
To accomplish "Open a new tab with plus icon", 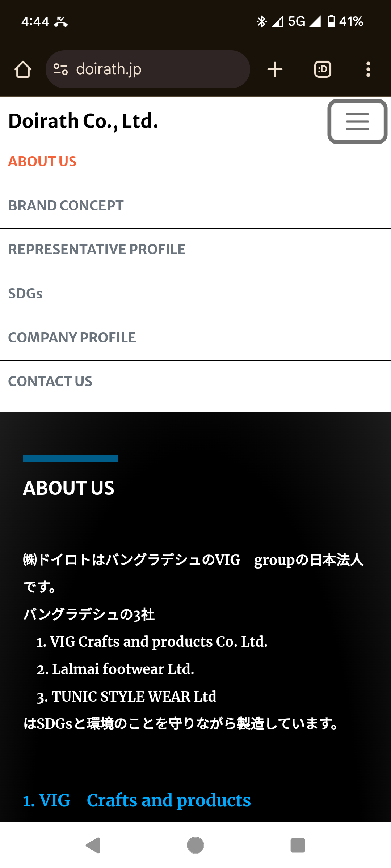I will 275,69.
